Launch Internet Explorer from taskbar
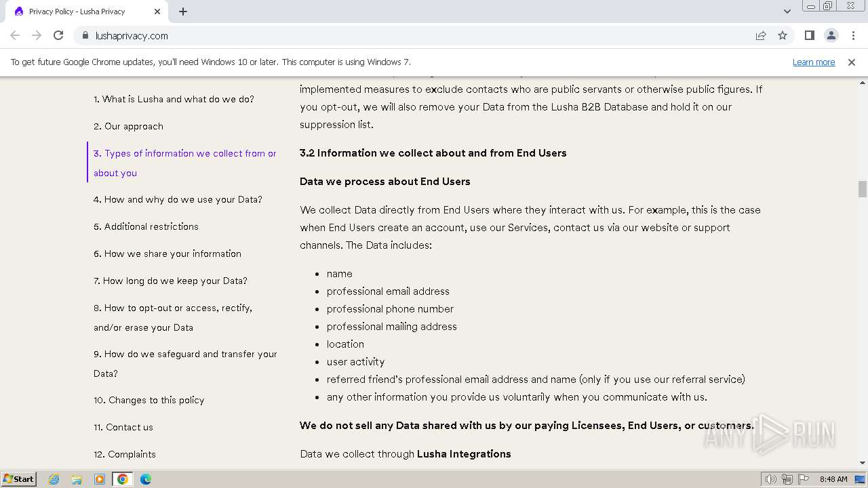This screenshot has width=868, height=488. (54, 479)
